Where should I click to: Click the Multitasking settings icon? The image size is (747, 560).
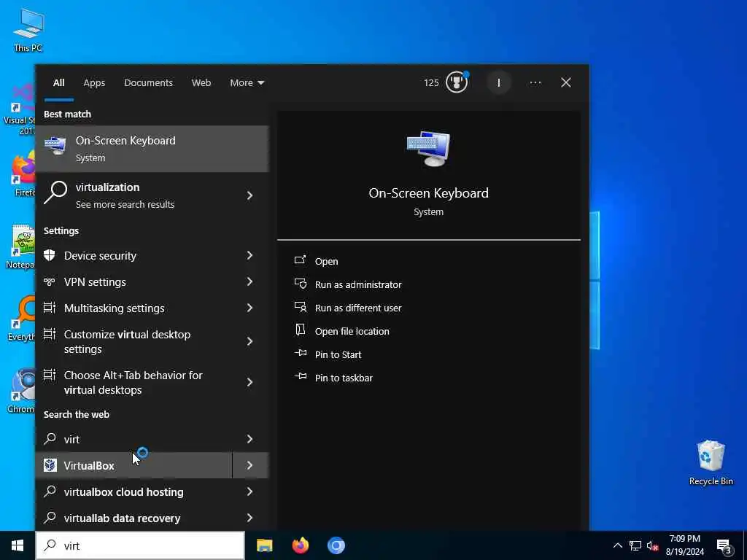50,308
